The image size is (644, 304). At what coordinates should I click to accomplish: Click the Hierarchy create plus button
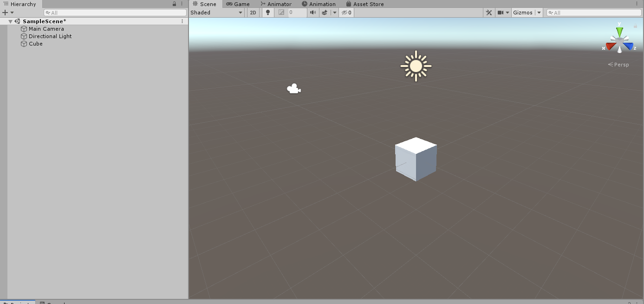[5, 13]
